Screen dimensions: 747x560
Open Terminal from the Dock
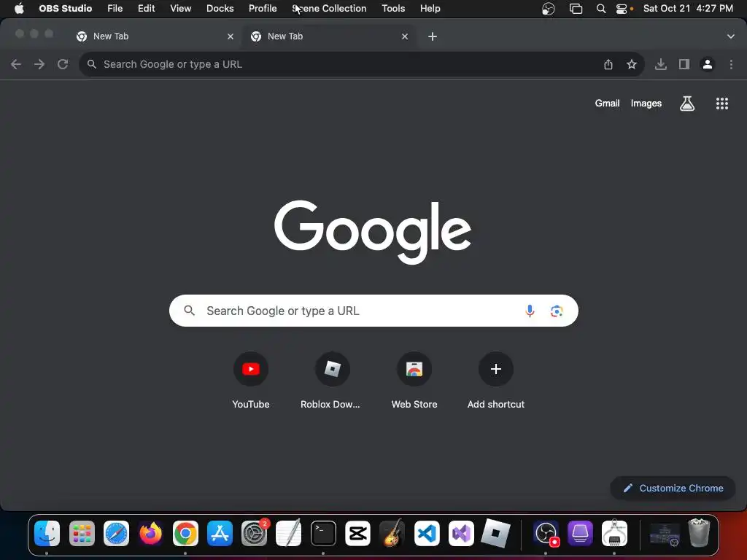click(x=323, y=533)
